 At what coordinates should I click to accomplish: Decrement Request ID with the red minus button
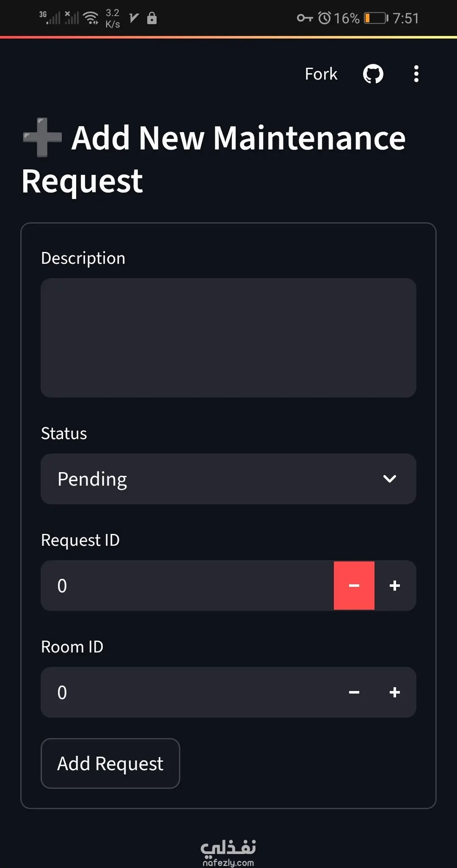[354, 586]
